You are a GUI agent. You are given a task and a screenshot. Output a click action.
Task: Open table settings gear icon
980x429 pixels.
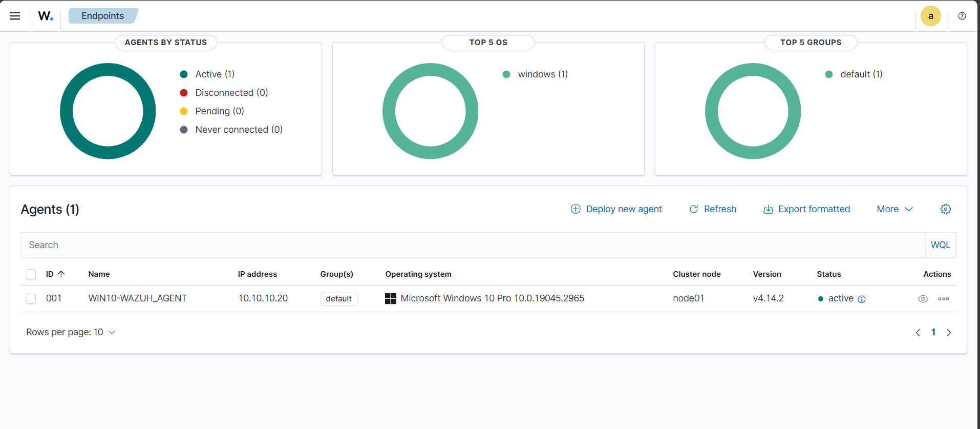point(945,209)
